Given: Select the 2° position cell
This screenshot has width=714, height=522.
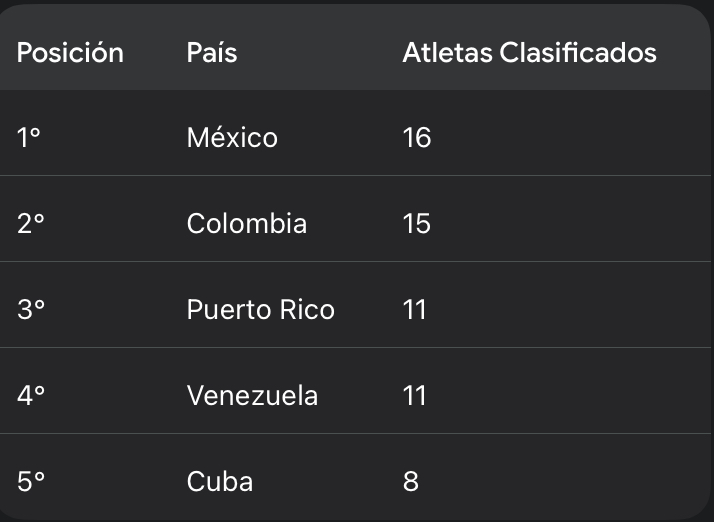Looking at the screenshot, I should (x=31, y=223).
